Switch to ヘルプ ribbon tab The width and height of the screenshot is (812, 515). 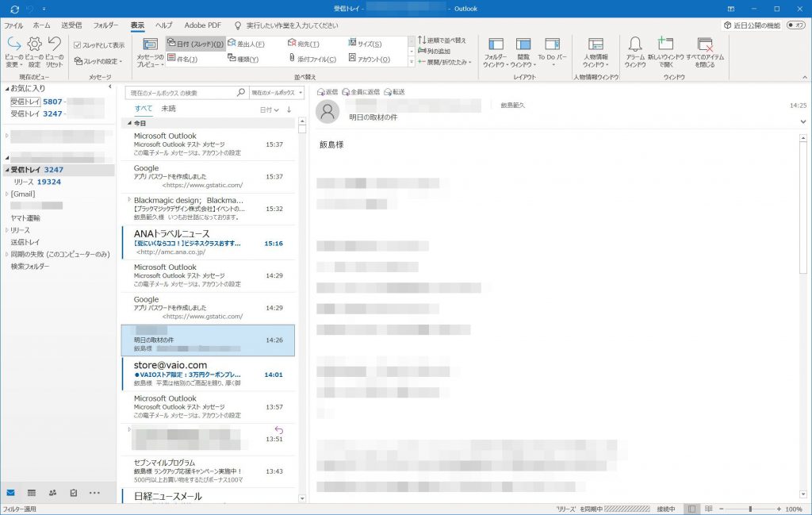[x=163, y=25]
